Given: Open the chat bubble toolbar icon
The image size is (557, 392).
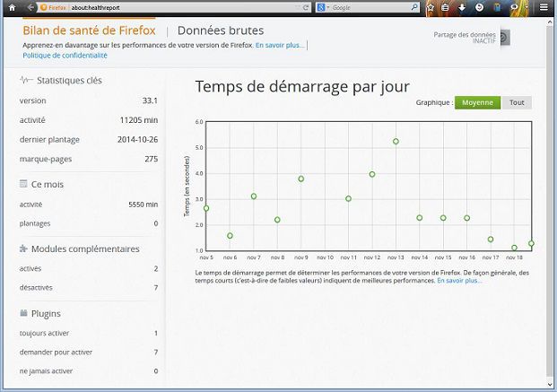Looking at the screenshot, I should click(x=514, y=7).
